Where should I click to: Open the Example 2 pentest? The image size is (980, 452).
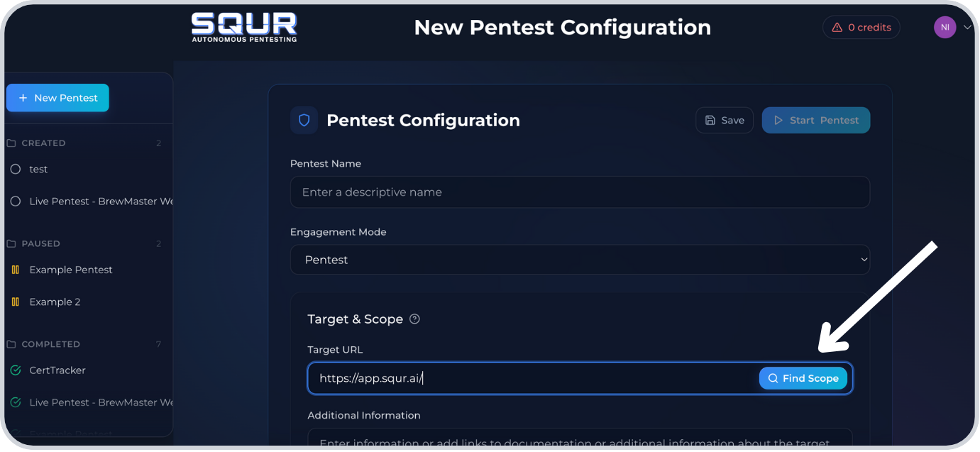point(55,302)
